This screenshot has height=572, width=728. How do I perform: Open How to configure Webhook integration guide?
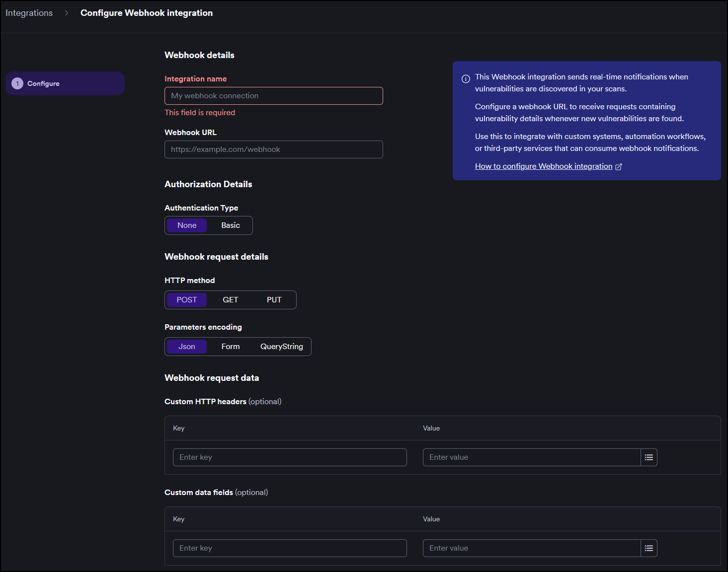[x=544, y=166]
